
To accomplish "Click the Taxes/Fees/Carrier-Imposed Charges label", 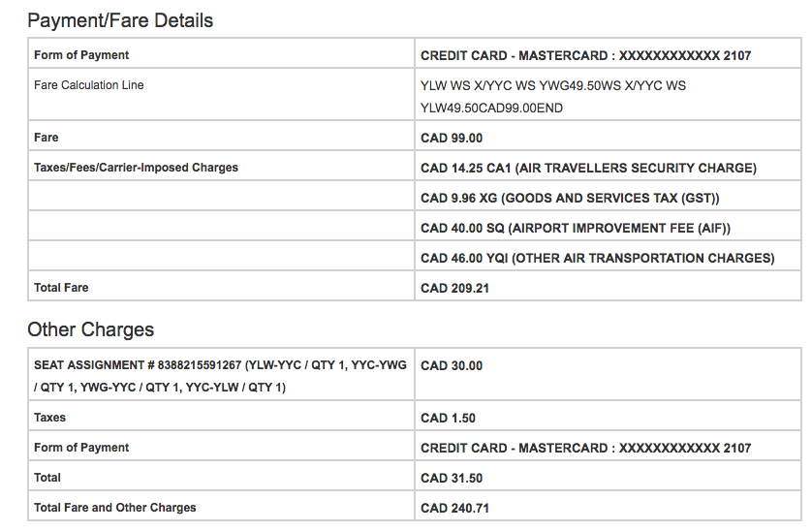I will (x=136, y=168).
